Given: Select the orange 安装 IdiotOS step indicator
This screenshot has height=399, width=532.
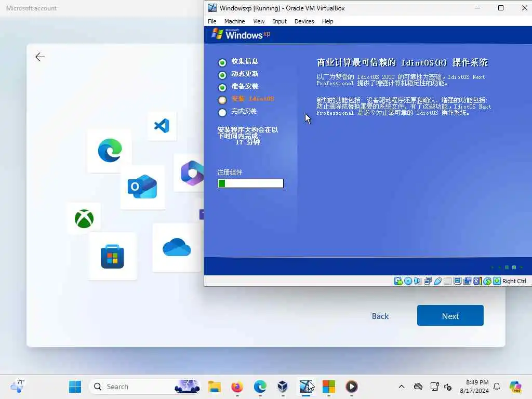Looking at the screenshot, I should (x=222, y=100).
